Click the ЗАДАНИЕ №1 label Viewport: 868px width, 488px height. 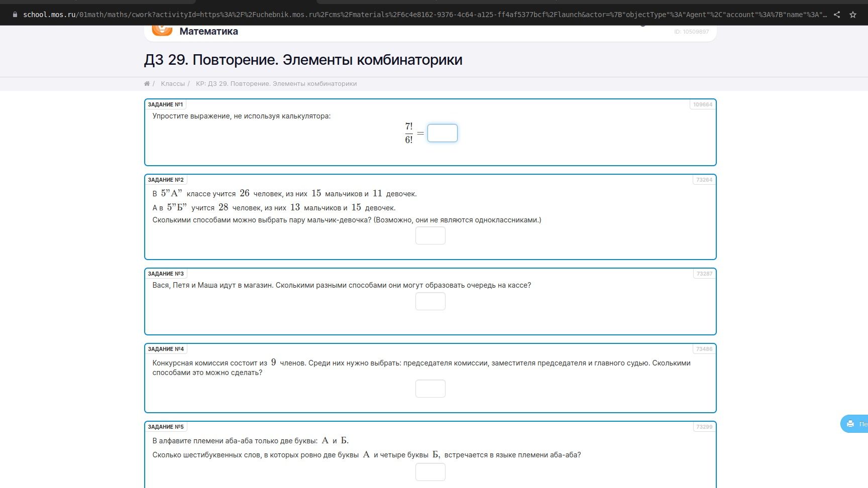pyautogui.click(x=165, y=104)
